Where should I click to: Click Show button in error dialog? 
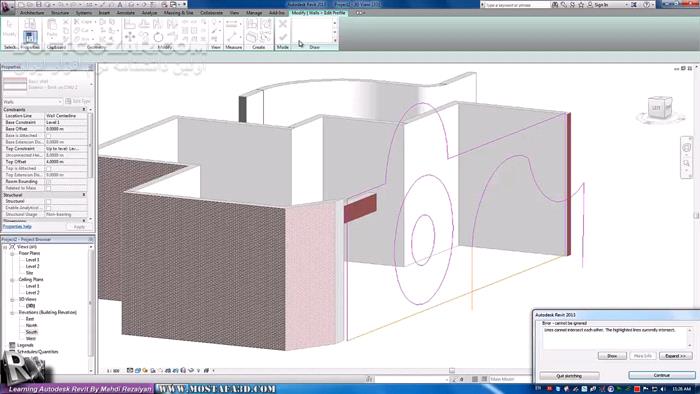click(612, 356)
